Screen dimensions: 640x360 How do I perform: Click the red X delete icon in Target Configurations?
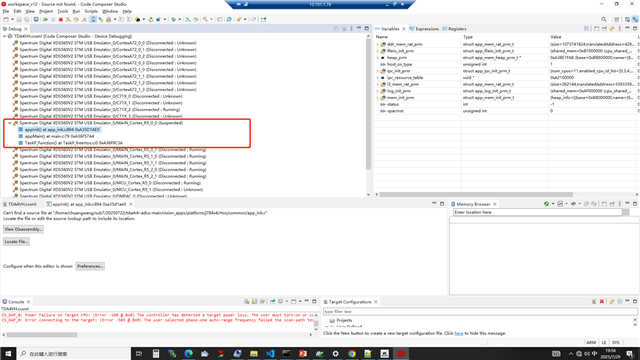[x=602, y=302]
